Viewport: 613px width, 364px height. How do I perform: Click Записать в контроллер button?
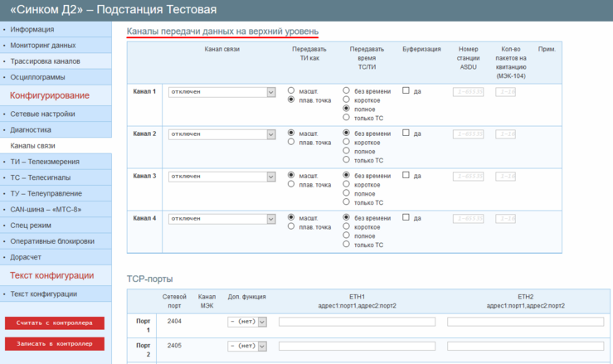click(55, 343)
